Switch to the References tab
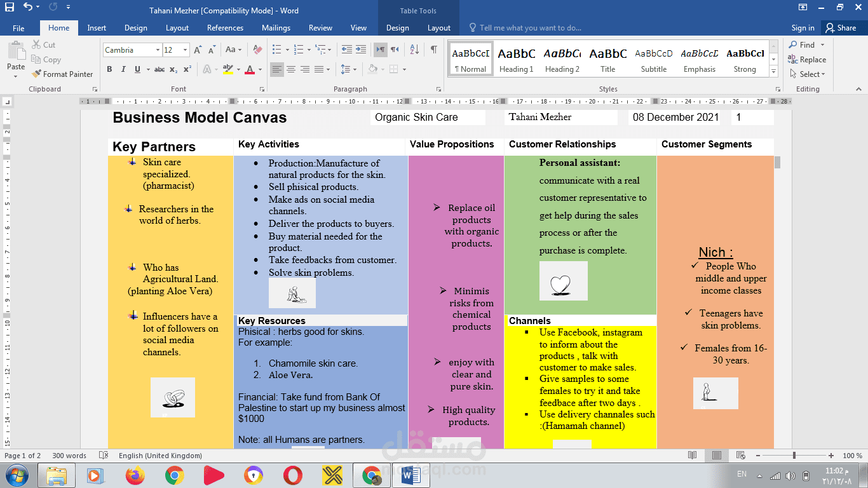The image size is (868, 488). (x=225, y=28)
